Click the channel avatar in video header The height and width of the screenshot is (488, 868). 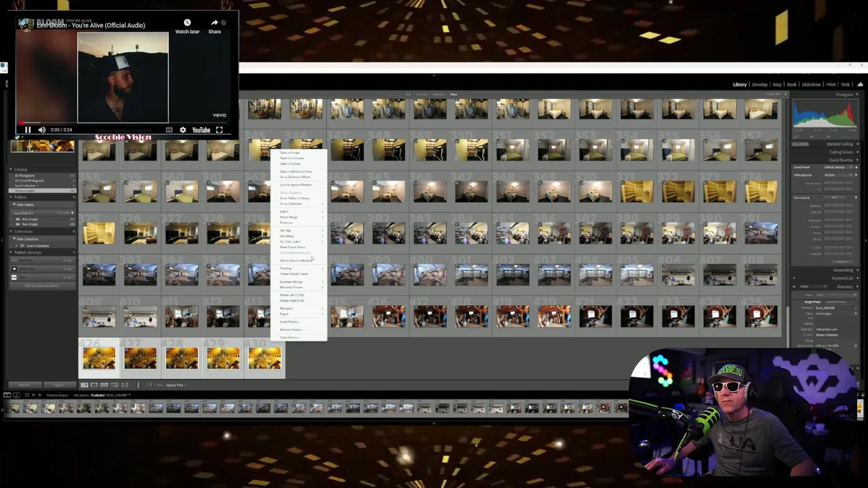coord(26,24)
